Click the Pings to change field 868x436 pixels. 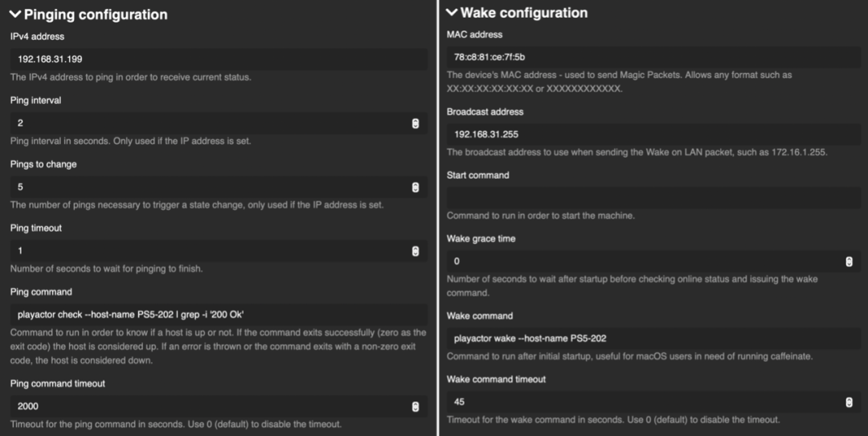click(x=209, y=187)
